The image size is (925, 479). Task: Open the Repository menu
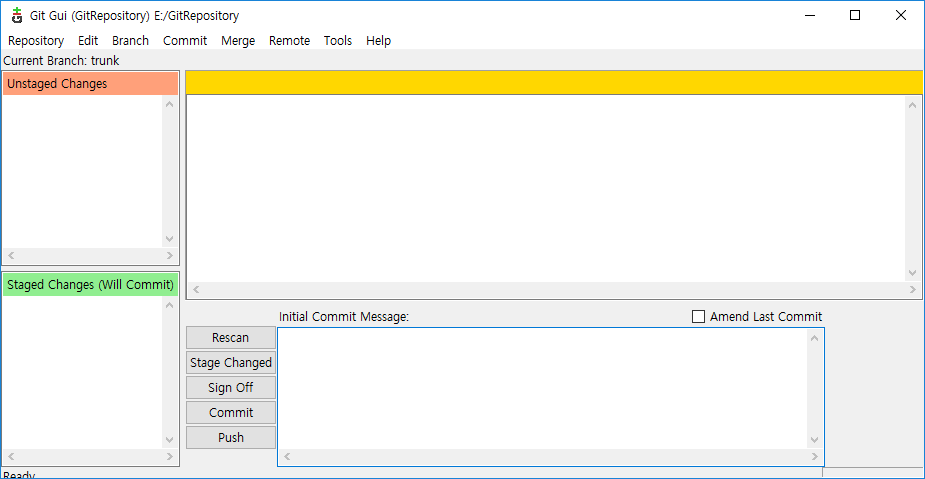click(x=36, y=41)
